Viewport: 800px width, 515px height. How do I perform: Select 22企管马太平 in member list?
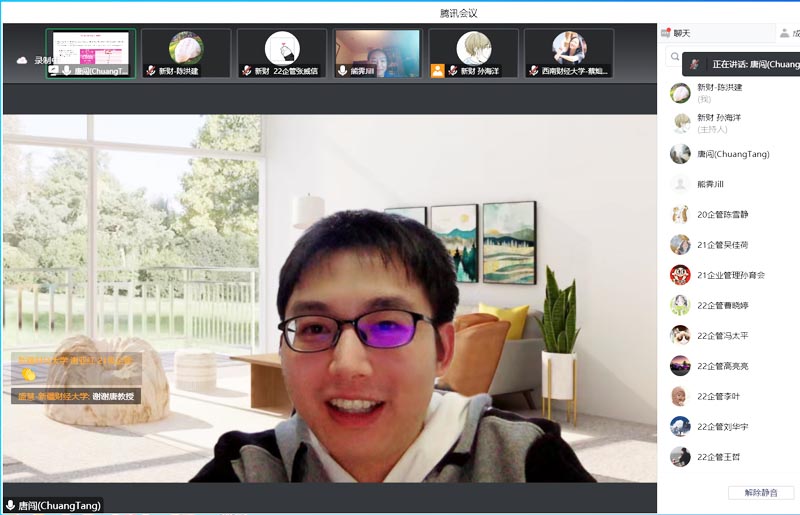click(722, 336)
